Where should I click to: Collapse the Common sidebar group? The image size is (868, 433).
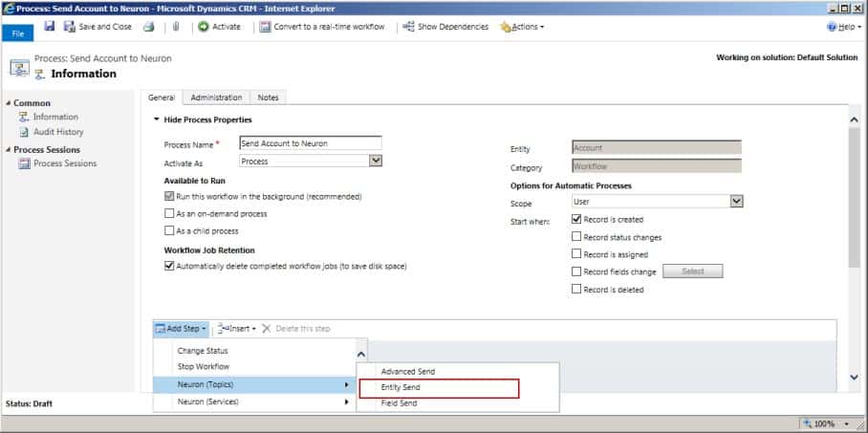9,103
